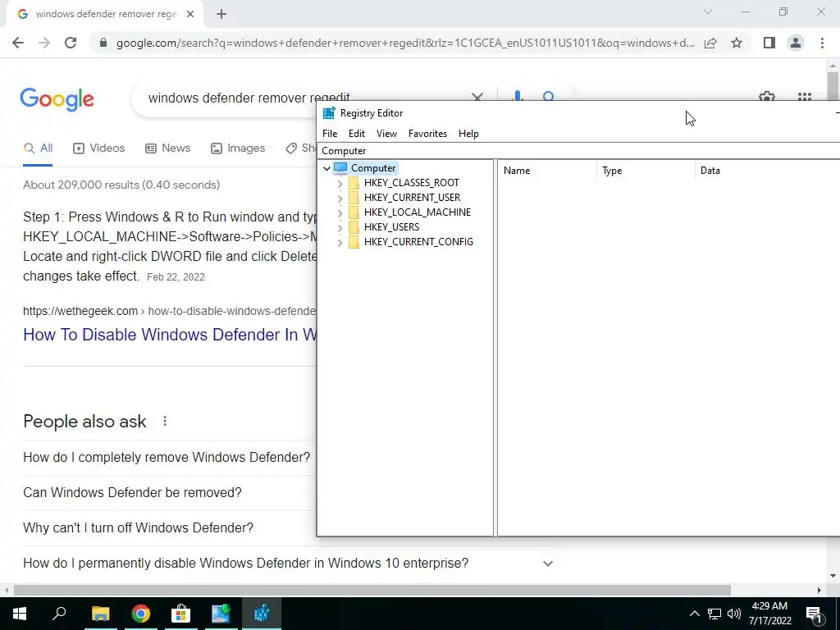Select the HKEY_USERS tree label
This screenshot has height=630, width=840.
coord(391,227)
